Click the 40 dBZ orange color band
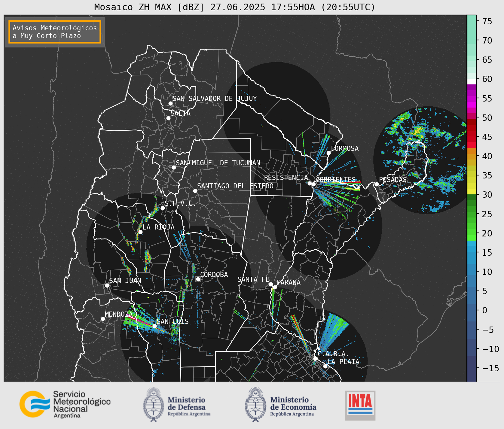The height and width of the screenshot is (429, 504). pyautogui.click(x=472, y=157)
